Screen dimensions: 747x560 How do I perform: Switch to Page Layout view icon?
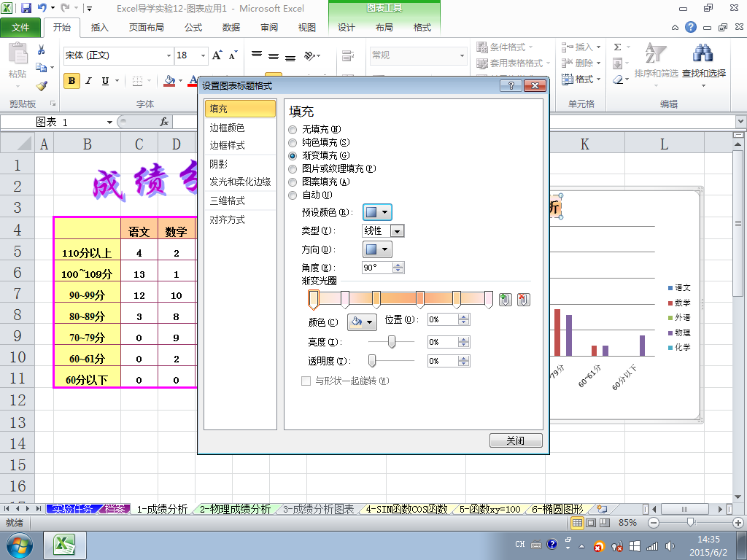point(591,523)
